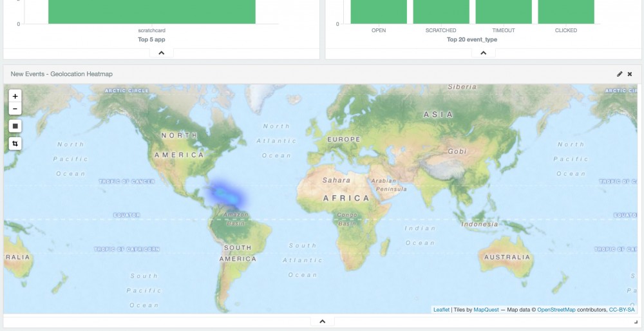This screenshot has width=644, height=331.
Task: Select the SCRATCHED event type bar
Action: click(440, 12)
